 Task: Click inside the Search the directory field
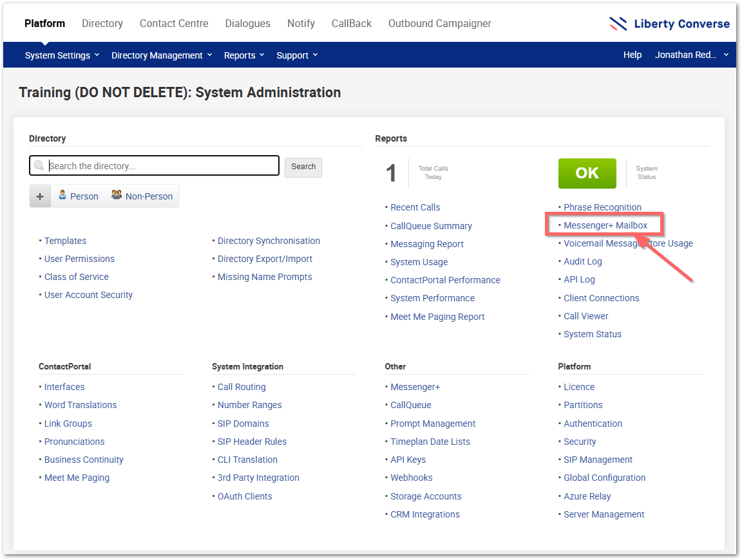[155, 165]
